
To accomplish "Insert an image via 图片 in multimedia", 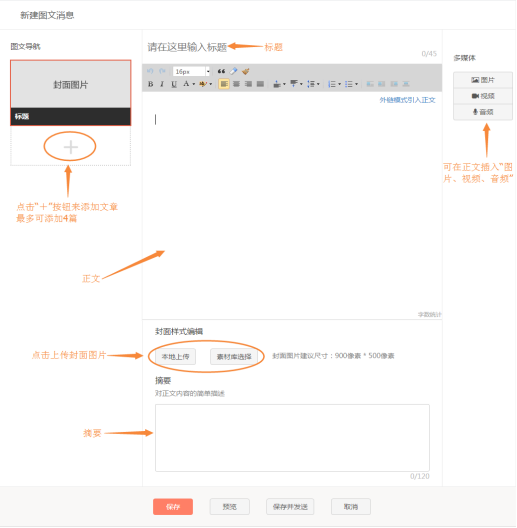I will coord(483,80).
